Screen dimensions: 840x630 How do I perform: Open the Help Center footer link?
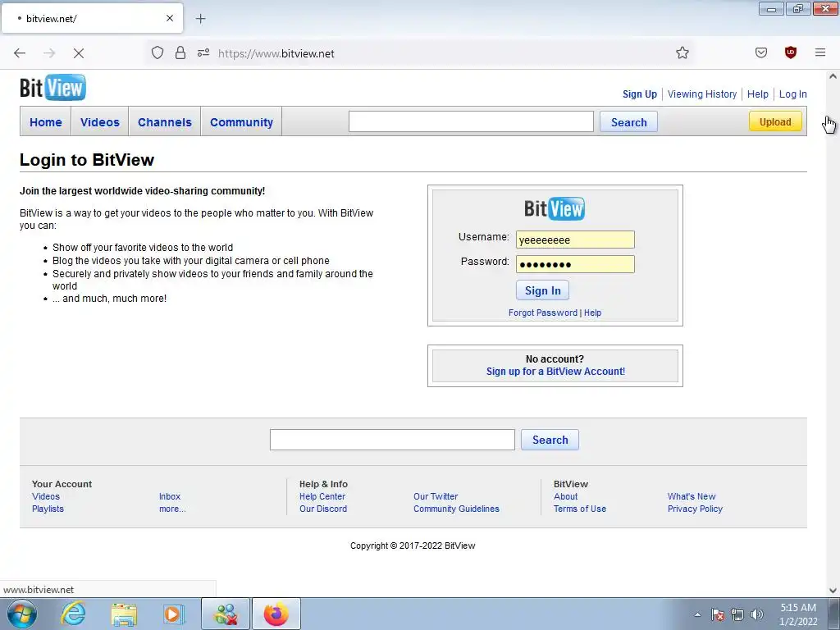tap(322, 496)
